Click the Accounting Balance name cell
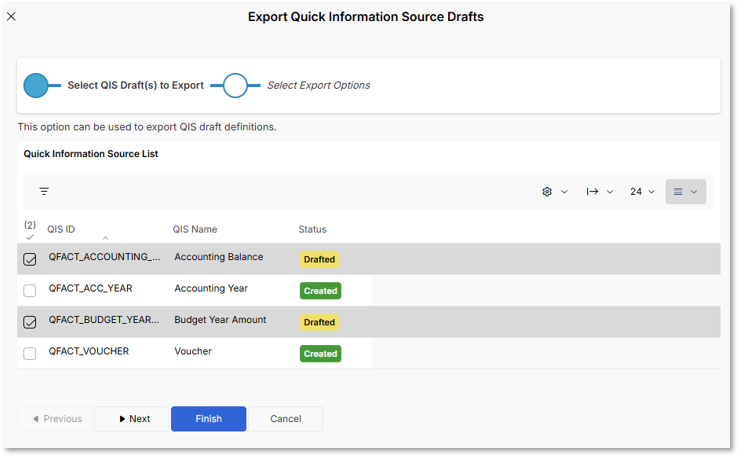The height and width of the screenshot is (457, 739). 219,257
